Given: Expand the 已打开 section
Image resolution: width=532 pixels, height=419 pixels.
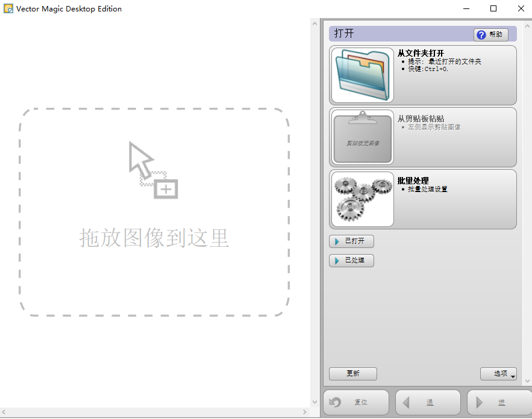Looking at the screenshot, I should pyautogui.click(x=351, y=241).
